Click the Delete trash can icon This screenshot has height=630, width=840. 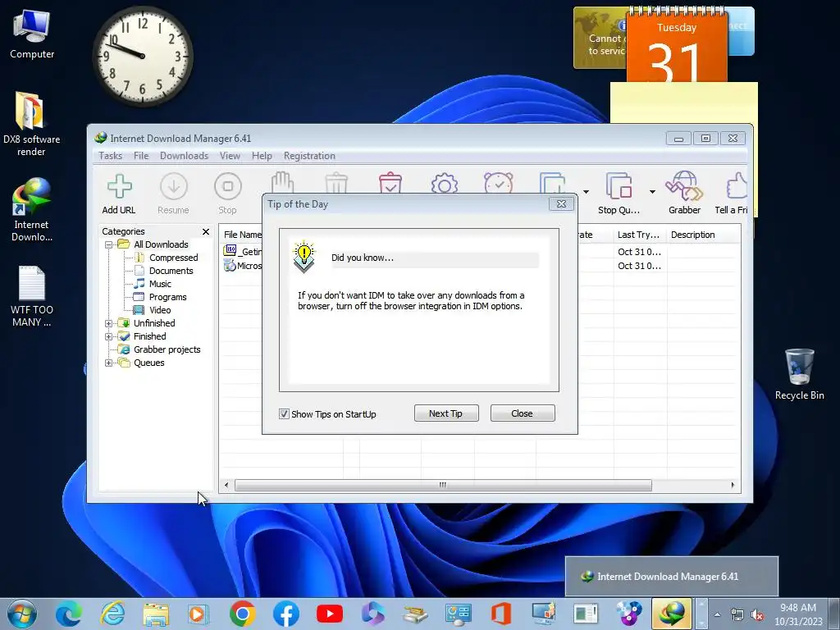pos(336,183)
